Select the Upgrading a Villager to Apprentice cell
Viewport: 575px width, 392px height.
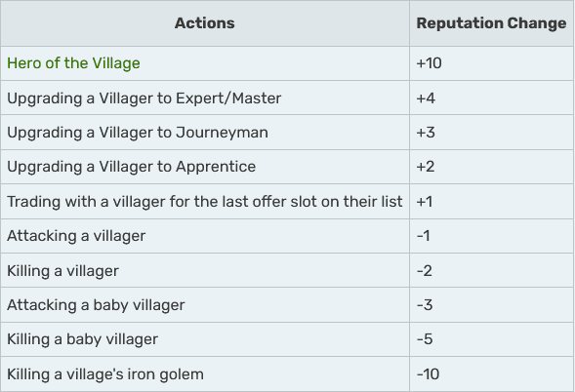(205, 167)
